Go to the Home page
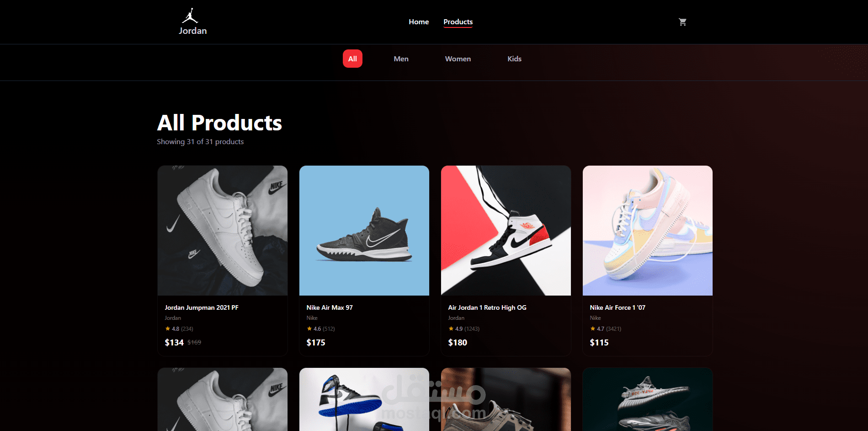868x431 pixels. 419,22
